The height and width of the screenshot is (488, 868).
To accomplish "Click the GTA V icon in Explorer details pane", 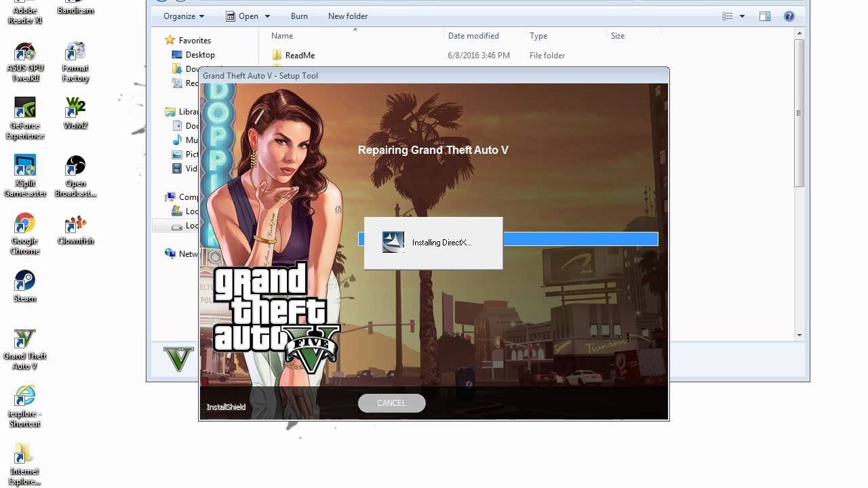I will pyautogui.click(x=179, y=359).
